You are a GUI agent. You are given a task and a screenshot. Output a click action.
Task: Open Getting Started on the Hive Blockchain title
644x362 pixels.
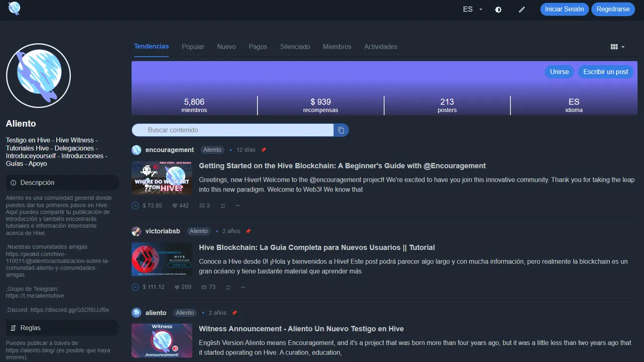click(342, 166)
